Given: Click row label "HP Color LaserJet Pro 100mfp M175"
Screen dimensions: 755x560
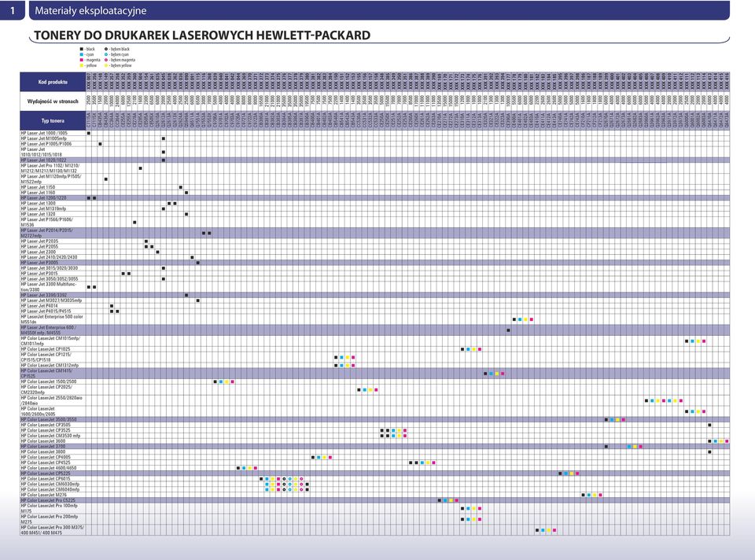Looking at the screenshot, I should (49, 508).
